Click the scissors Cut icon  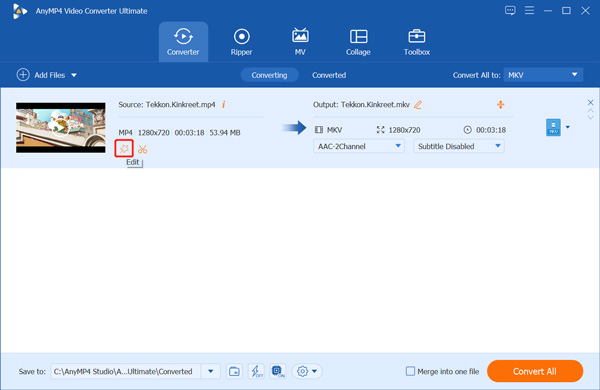[x=143, y=149]
